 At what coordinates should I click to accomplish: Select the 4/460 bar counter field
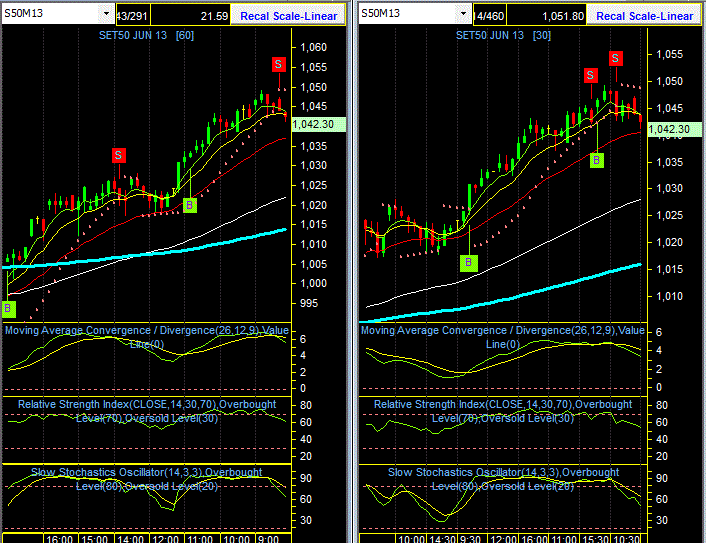pyautogui.click(x=490, y=16)
